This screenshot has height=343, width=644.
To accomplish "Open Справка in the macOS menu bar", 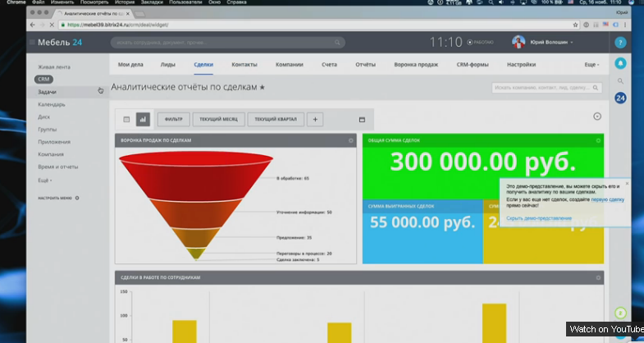I will [x=236, y=2].
